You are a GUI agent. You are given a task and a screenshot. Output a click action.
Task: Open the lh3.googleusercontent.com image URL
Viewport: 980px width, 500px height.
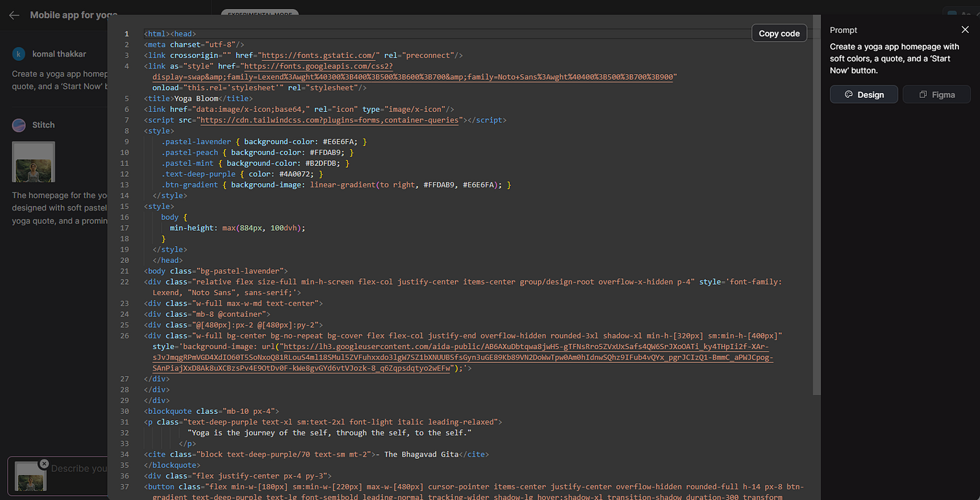click(463, 357)
